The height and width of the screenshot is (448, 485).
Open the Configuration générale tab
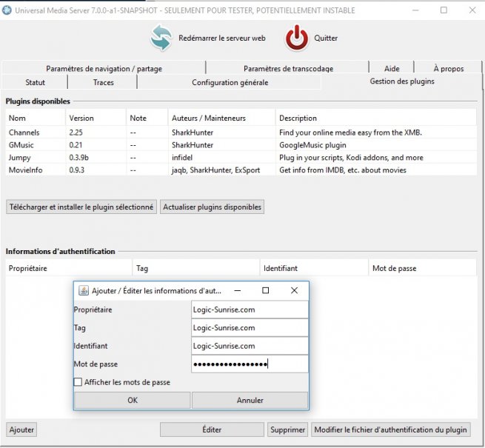point(230,82)
